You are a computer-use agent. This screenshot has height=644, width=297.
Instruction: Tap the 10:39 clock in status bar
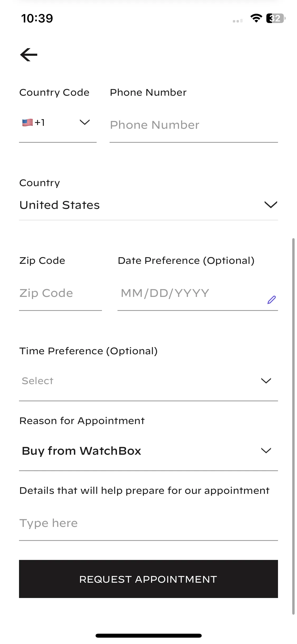coord(37,18)
